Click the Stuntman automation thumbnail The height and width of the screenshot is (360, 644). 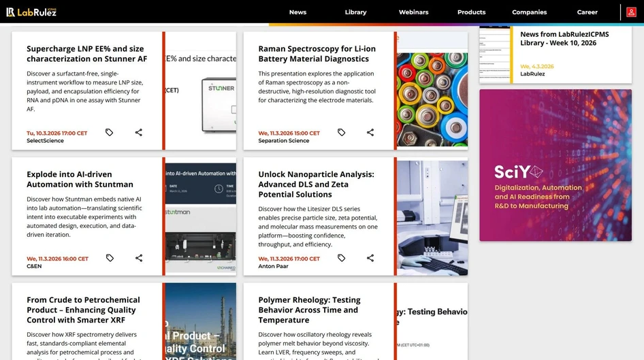[201, 216]
